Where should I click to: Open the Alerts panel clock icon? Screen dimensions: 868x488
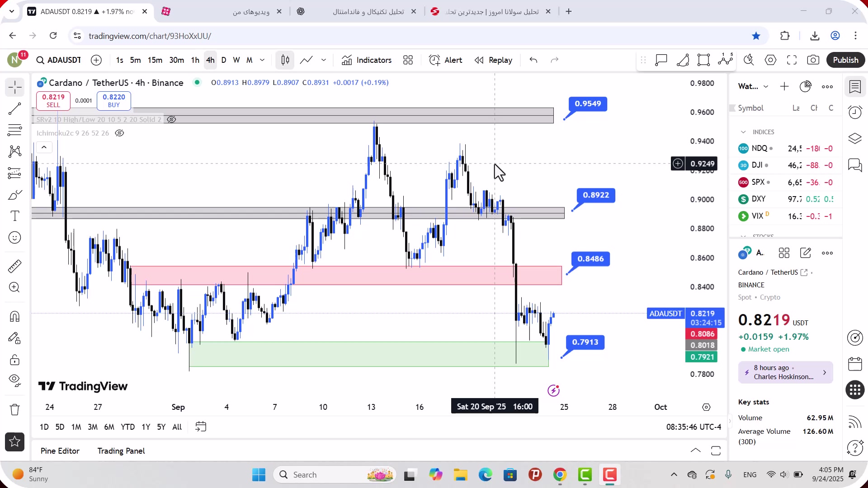click(x=855, y=112)
